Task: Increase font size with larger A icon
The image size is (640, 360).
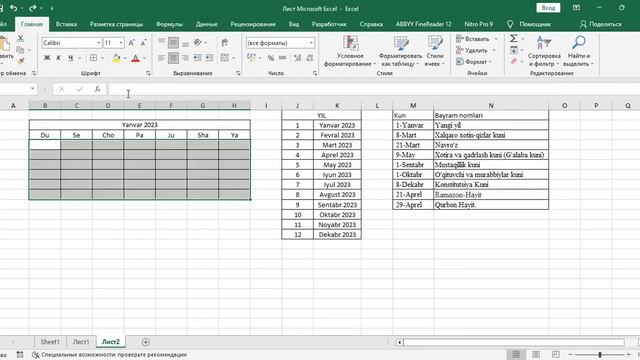Action: click(131, 43)
